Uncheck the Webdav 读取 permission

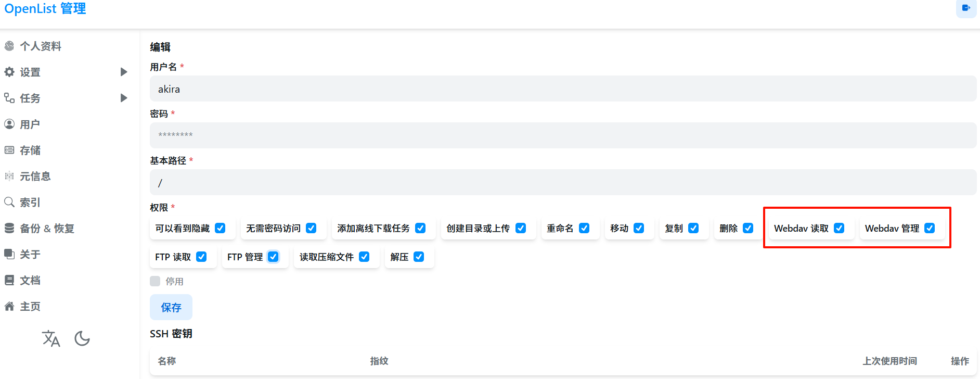coord(839,228)
